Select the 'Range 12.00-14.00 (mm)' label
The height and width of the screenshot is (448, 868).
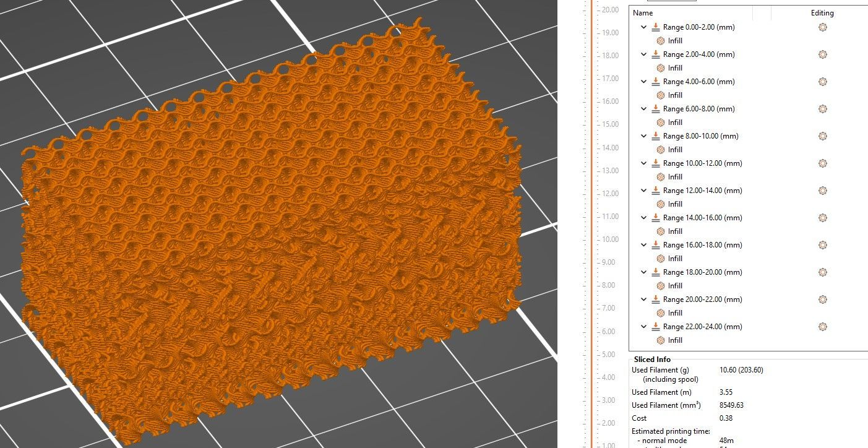click(x=703, y=191)
